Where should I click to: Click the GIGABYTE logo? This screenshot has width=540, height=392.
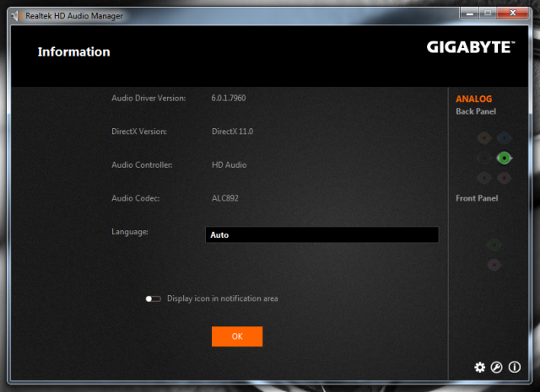[x=471, y=47]
